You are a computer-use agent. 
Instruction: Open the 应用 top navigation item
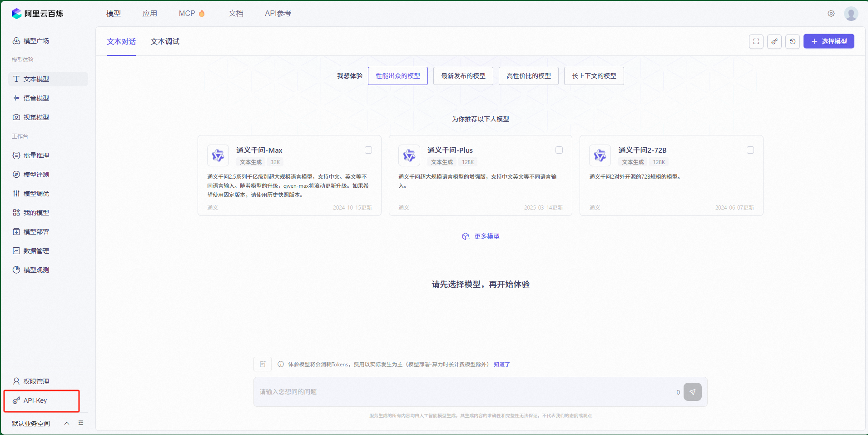pos(150,14)
